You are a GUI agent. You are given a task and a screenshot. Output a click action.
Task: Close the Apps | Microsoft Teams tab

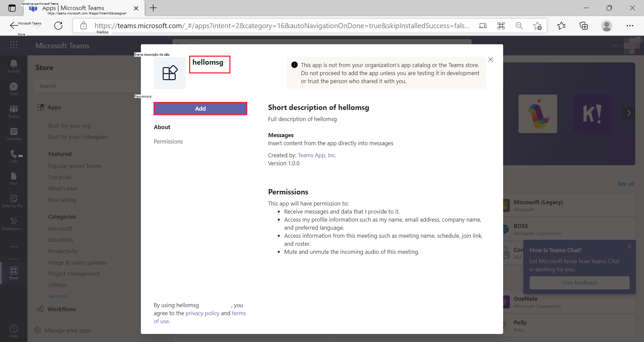(x=136, y=8)
